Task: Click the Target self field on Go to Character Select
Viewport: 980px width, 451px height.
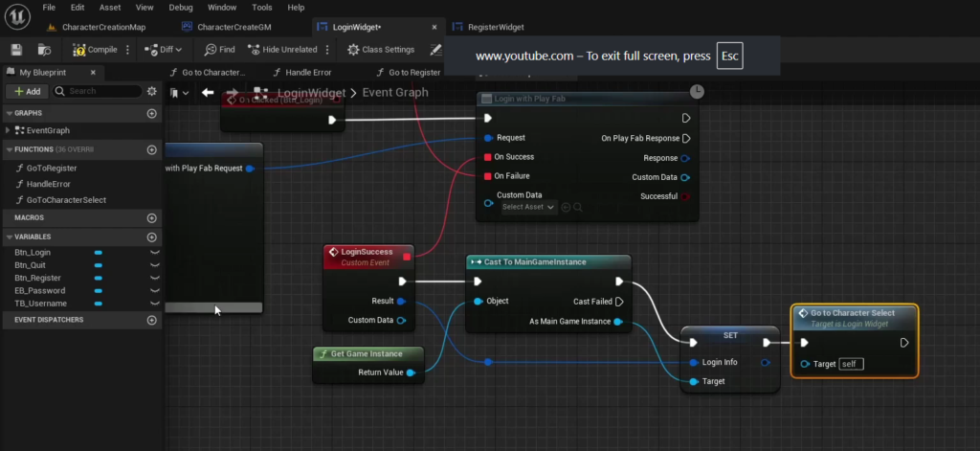Action: [851, 364]
